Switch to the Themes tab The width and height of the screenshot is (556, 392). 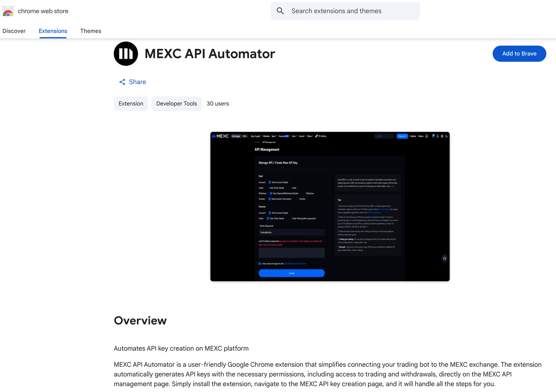click(x=91, y=31)
